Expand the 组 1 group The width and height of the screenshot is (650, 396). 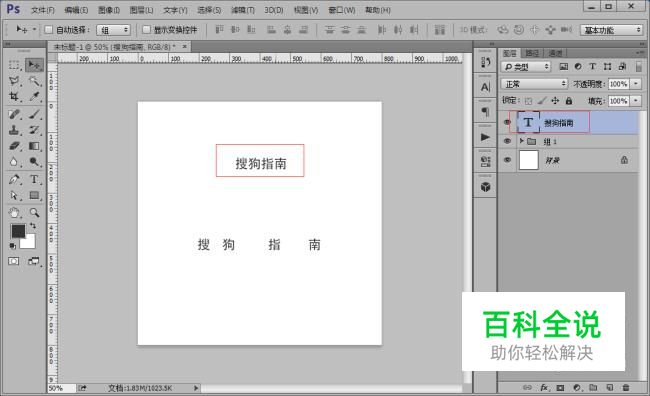tap(521, 141)
